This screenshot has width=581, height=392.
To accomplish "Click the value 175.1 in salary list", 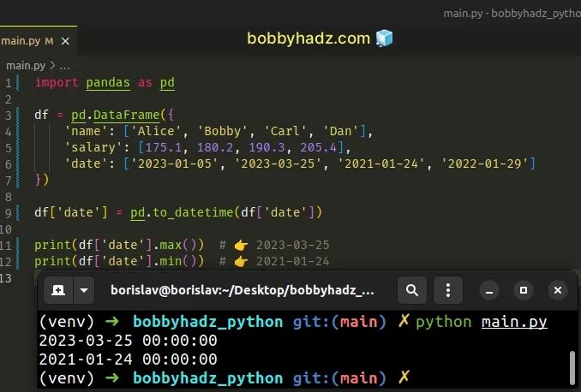I will tap(164, 148).
